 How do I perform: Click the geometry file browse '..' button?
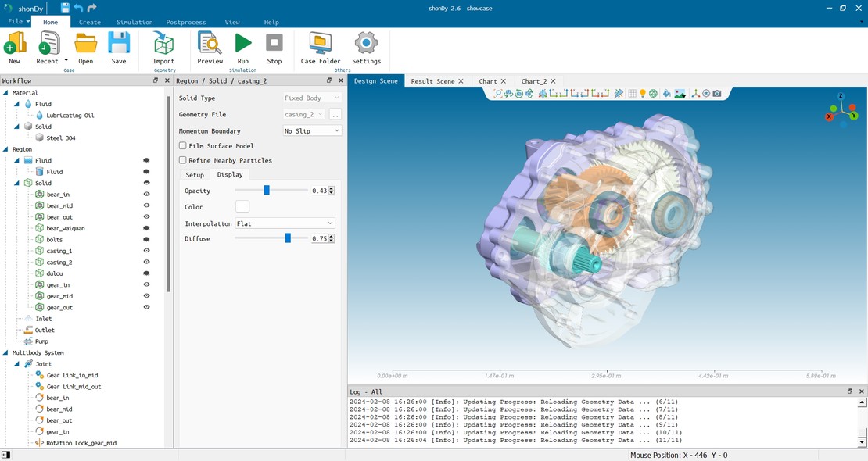tap(335, 114)
